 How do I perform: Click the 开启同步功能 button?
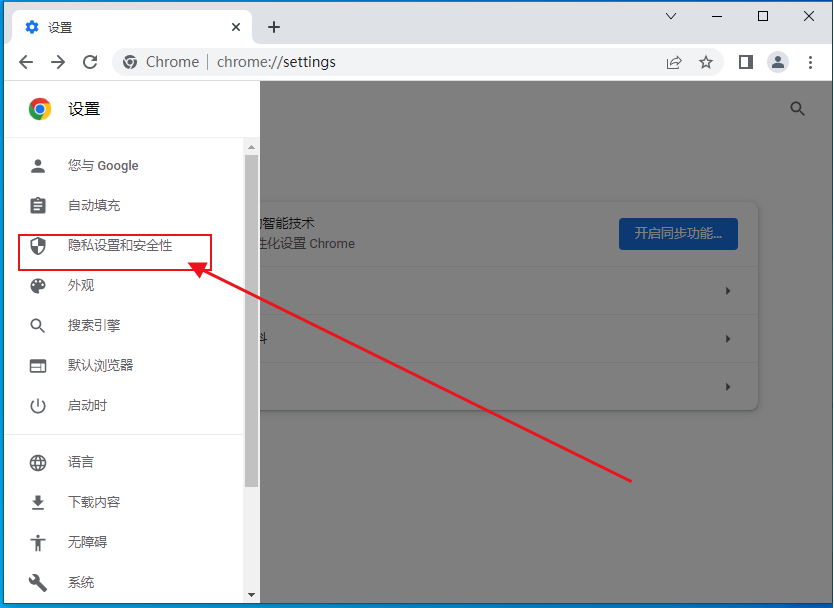(x=678, y=234)
